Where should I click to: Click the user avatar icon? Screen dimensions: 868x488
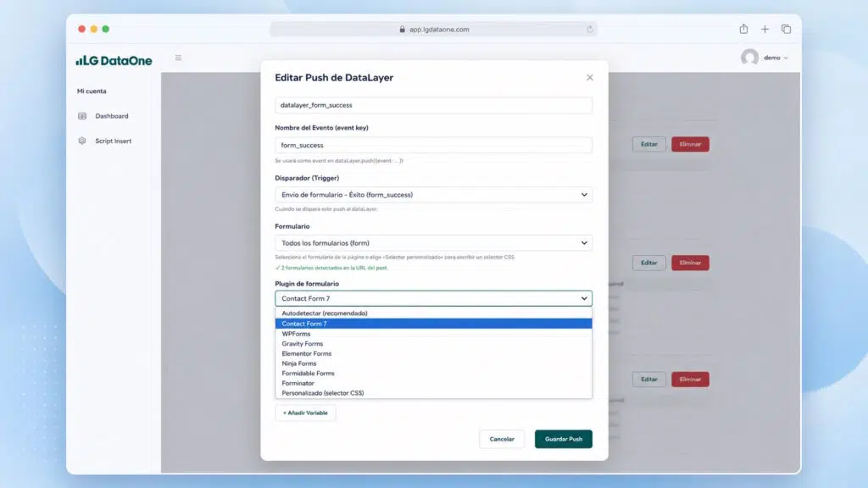[749, 58]
